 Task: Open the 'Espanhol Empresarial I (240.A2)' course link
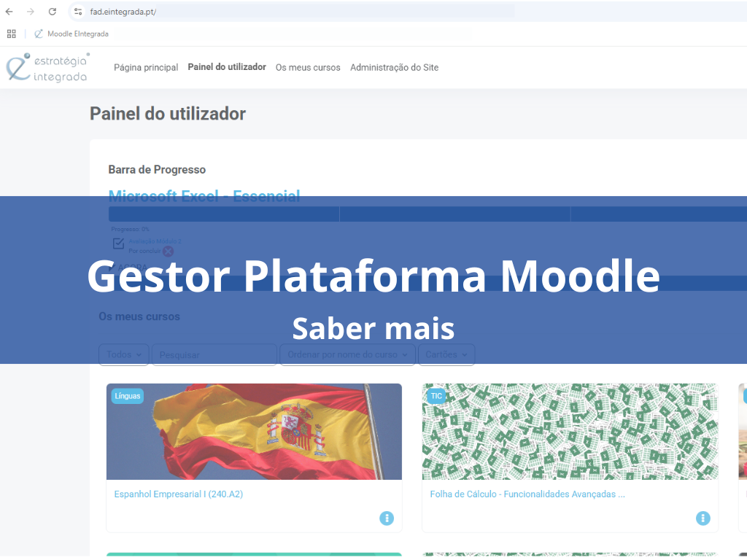coord(179,494)
